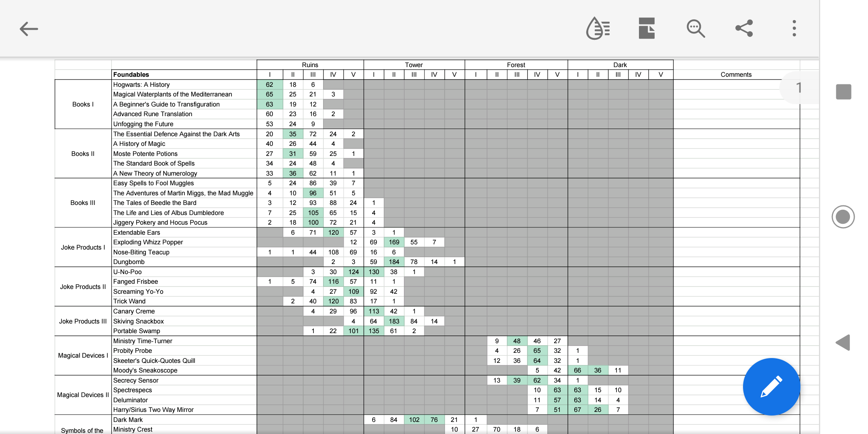Tap the page layout view icon
The width and height of the screenshot is (868, 434).
[647, 29]
